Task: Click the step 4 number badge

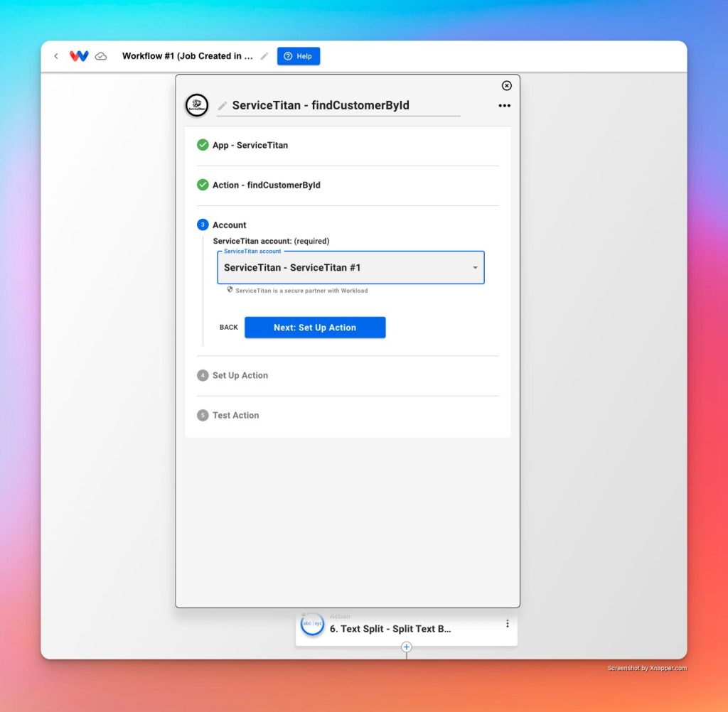Action: pyautogui.click(x=203, y=375)
